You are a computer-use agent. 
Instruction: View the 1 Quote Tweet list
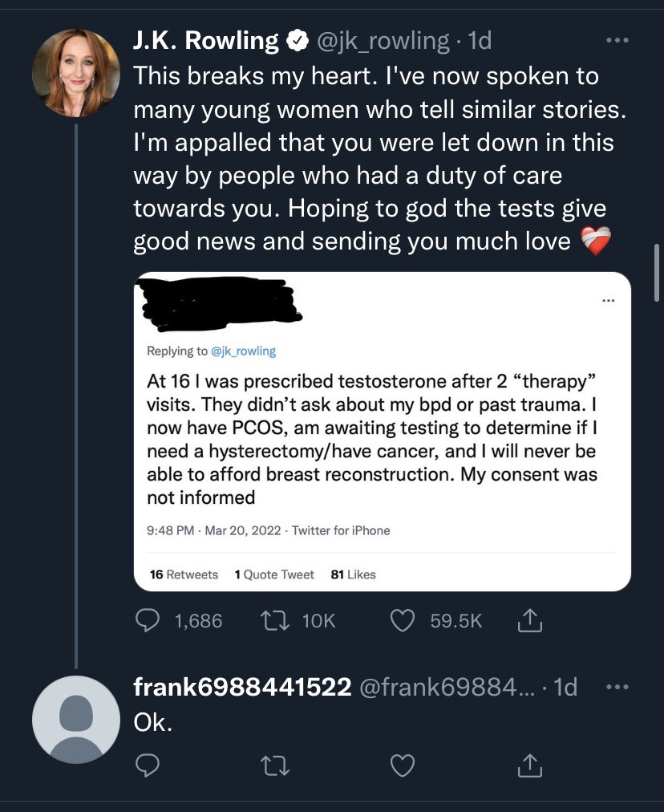click(274, 574)
